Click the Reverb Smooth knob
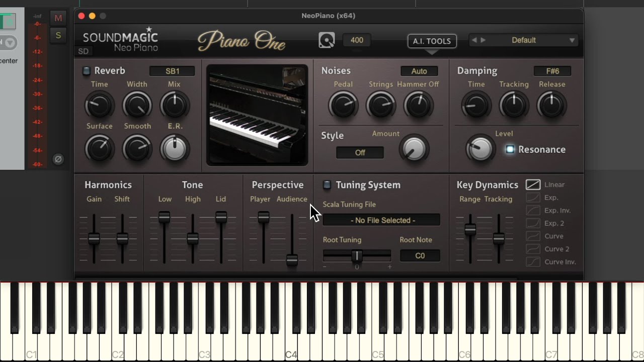Viewport: 644px width, 362px height. pos(137,148)
